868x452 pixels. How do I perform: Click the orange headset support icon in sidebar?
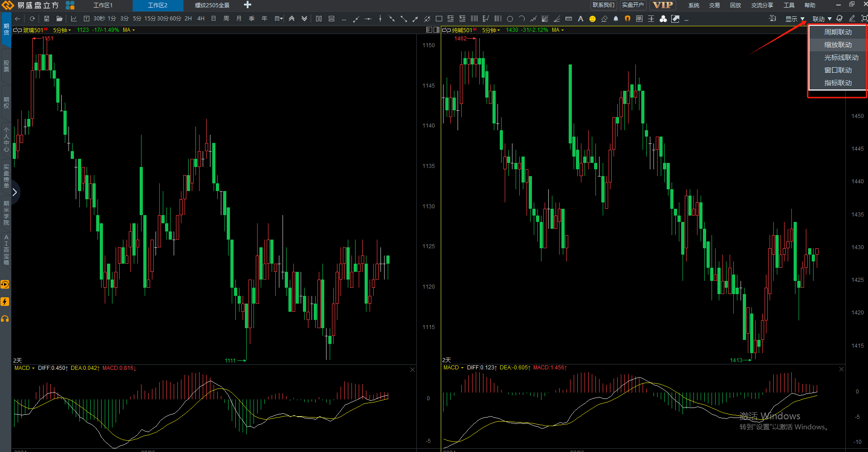pyautogui.click(x=5, y=319)
